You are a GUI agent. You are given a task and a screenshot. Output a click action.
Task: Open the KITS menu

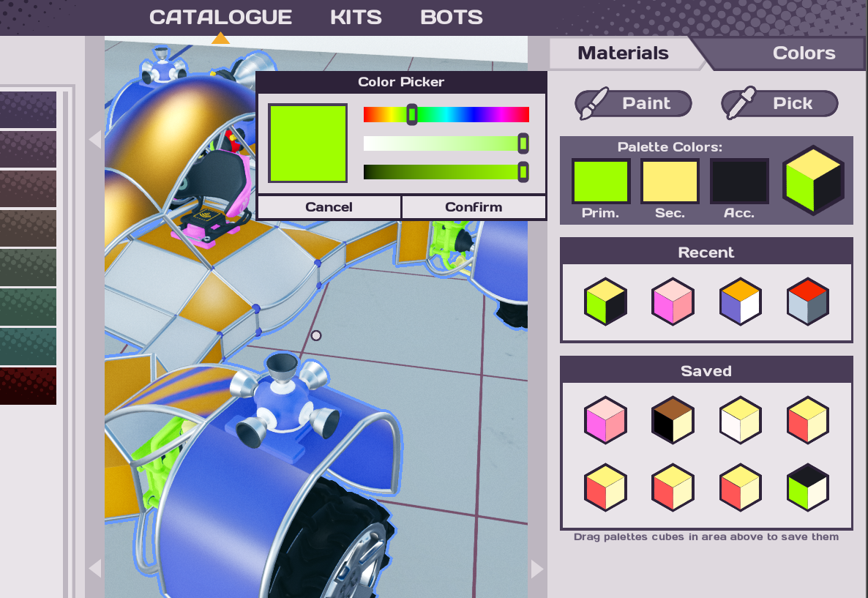pyautogui.click(x=356, y=17)
